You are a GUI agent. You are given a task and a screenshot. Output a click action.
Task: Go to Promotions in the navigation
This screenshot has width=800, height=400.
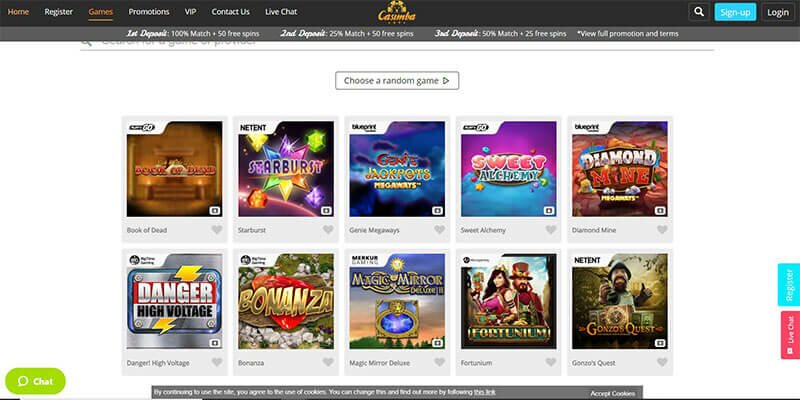(148, 12)
